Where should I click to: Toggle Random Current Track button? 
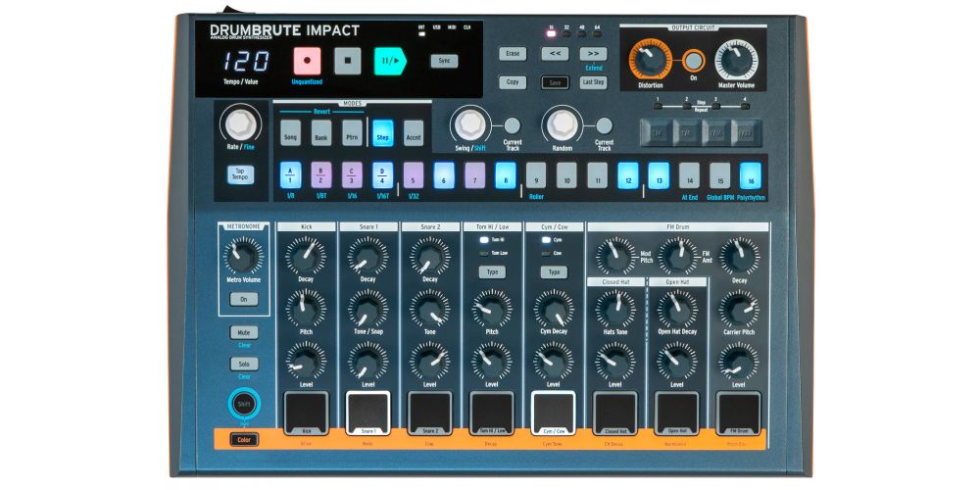click(604, 125)
